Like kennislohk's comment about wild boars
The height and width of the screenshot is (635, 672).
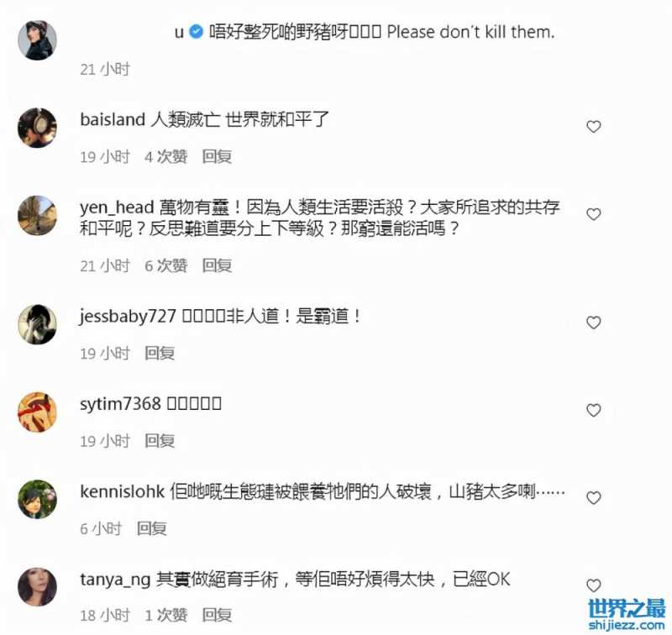coord(594,498)
